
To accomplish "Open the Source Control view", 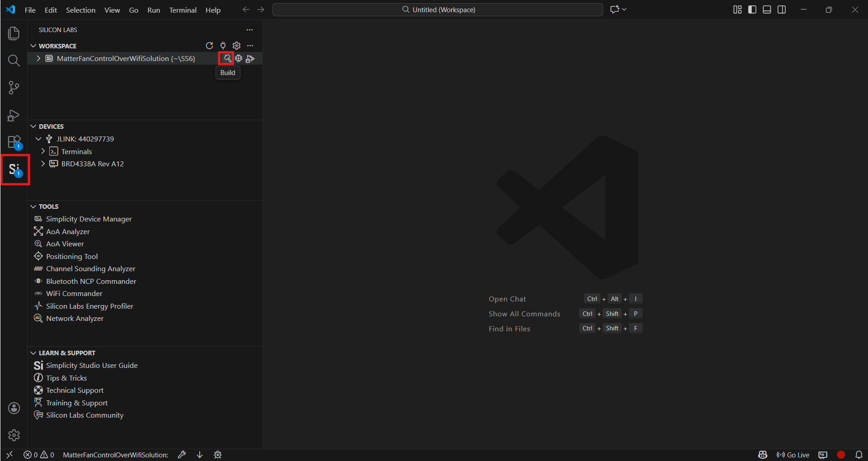I will 14,88.
